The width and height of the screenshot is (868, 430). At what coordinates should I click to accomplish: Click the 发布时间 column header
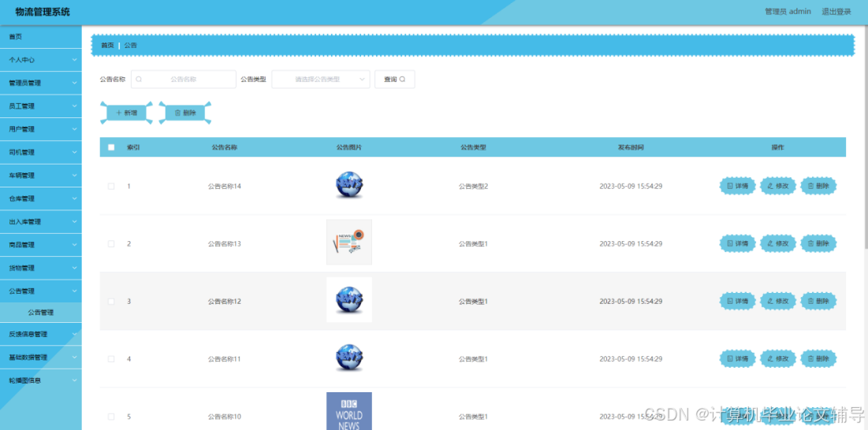[x=631, y=147]
